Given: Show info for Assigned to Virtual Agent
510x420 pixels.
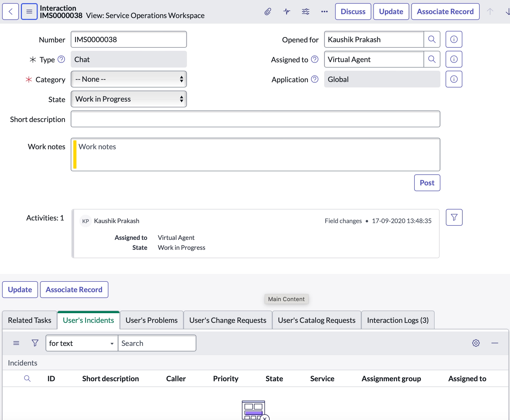Looking at the screenshot, I should coord(454,59).
